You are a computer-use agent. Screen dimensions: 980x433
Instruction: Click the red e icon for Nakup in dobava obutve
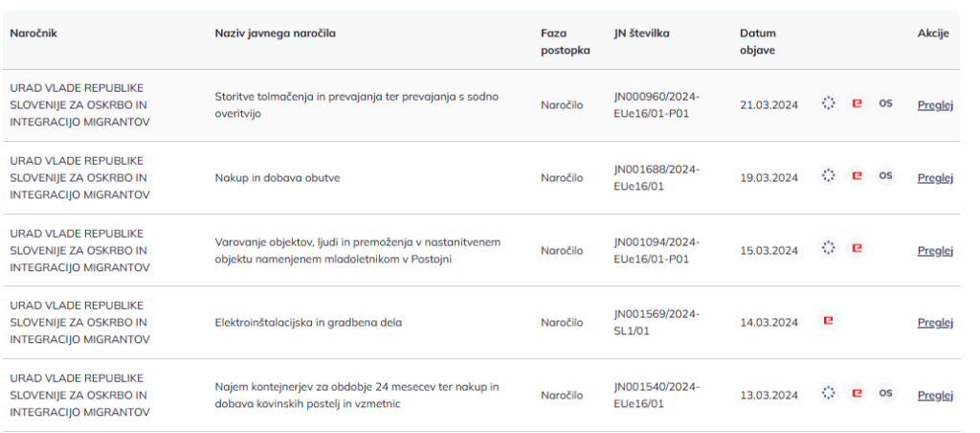[857, 176]
